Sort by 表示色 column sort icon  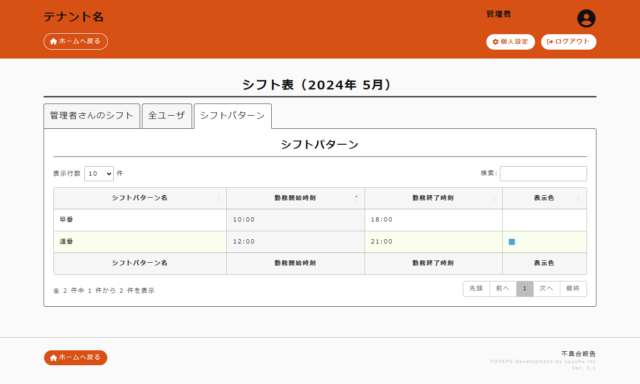tap(578, 198)
